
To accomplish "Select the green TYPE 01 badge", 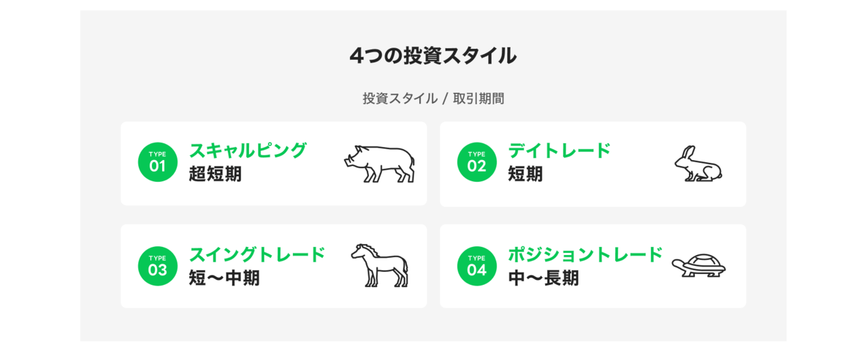I will click(157, 163).
